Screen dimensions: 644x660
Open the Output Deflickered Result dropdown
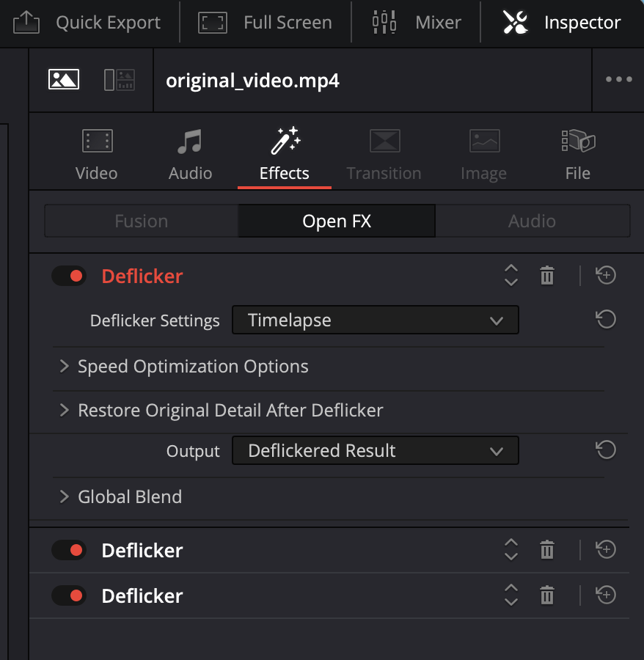point(375,451)
